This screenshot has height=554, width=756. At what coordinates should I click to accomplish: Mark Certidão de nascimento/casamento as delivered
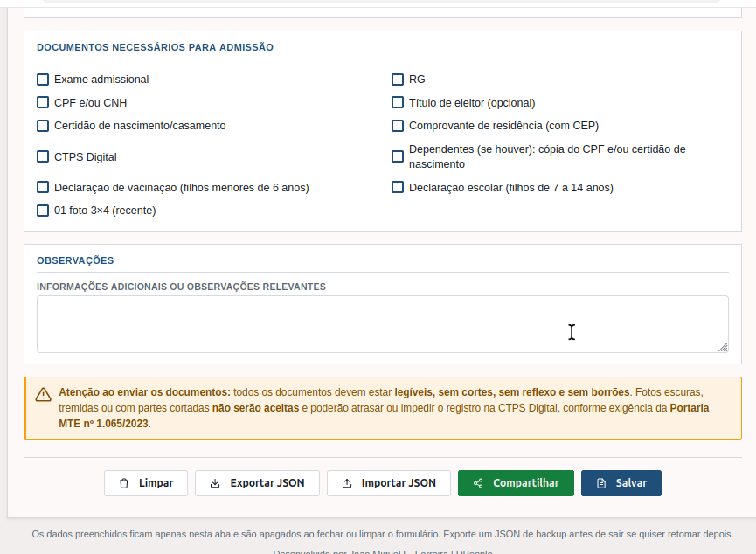[43, 126]
